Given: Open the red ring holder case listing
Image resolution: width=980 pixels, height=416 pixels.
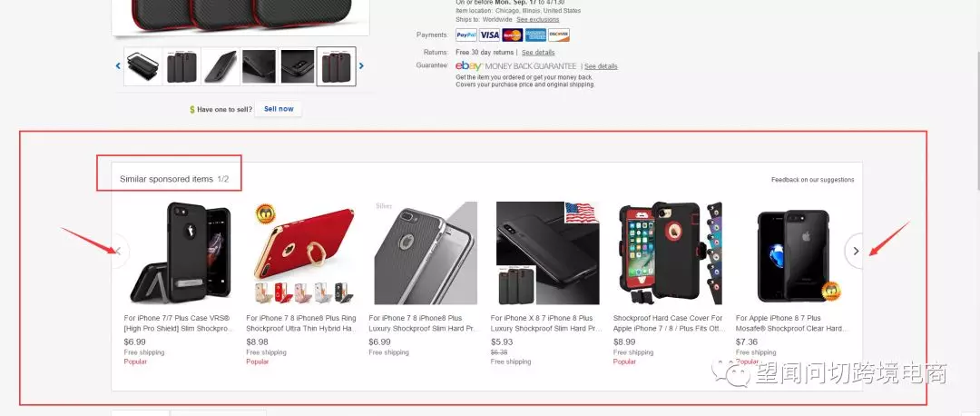Looking at the screenshot, I should pos(304,253).
